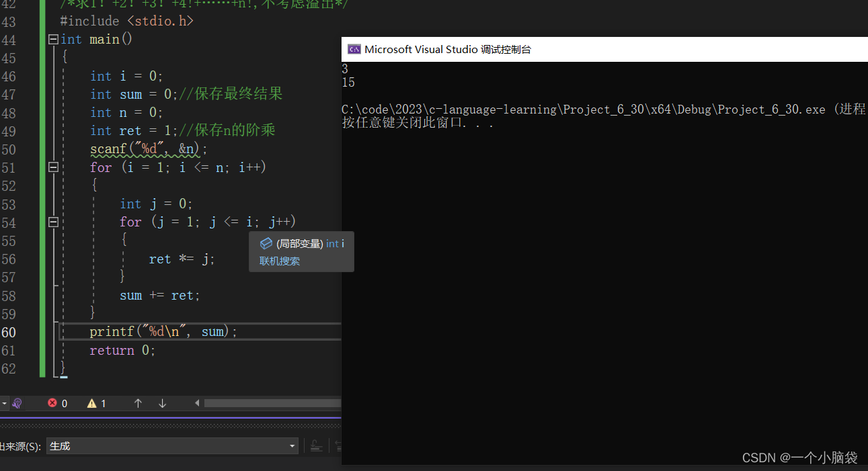Screen dimensions: 868x471
Task: Click the Visual Studio debug console title icon
Action: click(354, 49)
